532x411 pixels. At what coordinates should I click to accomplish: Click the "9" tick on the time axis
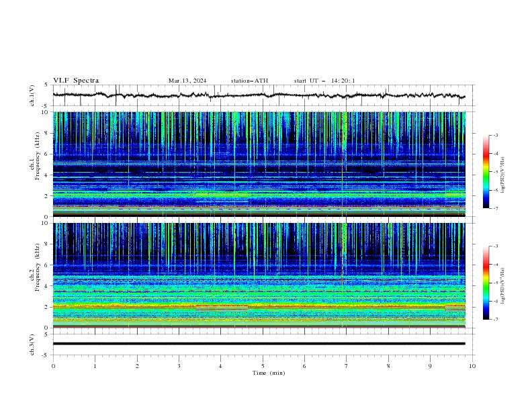tap(430, 366)
